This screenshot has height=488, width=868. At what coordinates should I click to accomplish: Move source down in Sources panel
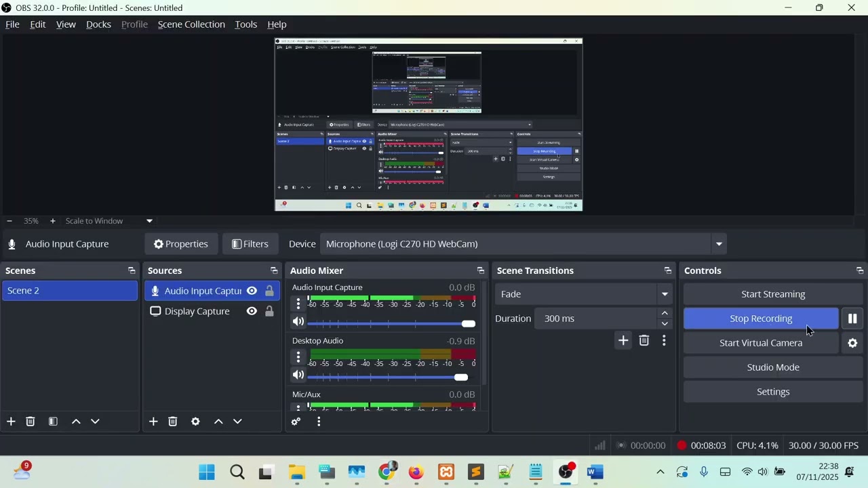(x=238, y=422)
